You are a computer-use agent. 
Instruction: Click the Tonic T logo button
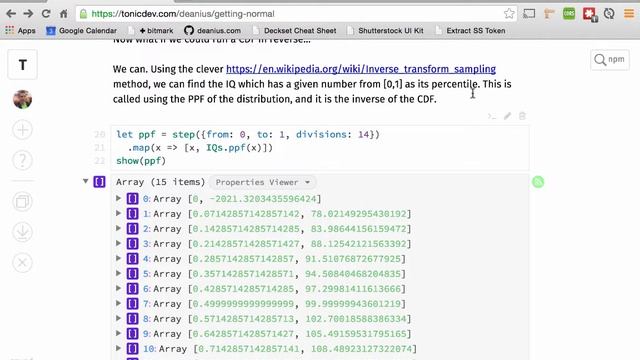22,64
